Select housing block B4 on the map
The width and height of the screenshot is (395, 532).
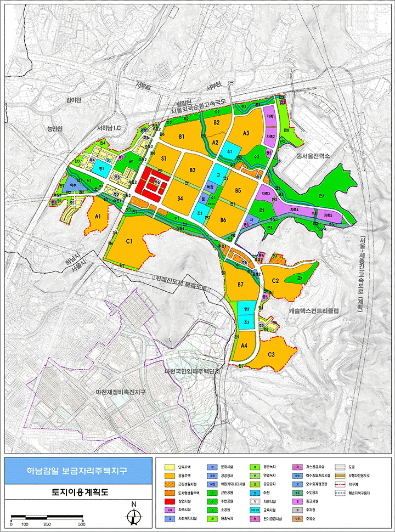179,198
